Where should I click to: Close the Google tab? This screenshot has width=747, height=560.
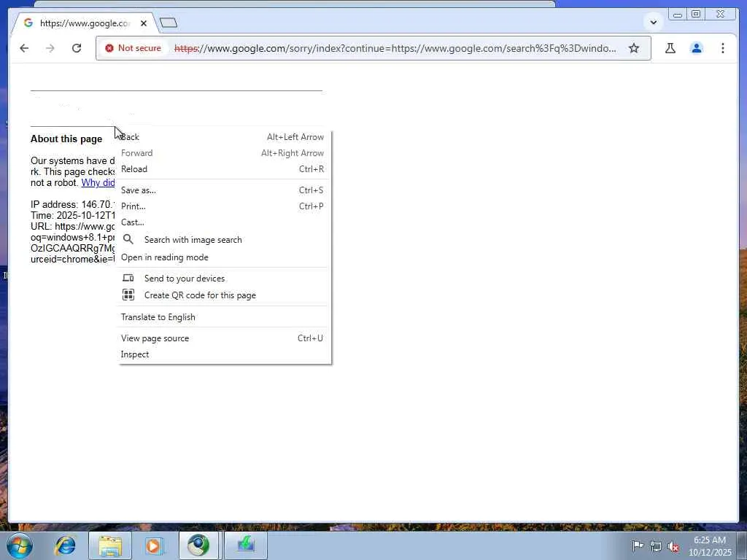[144, 23]
